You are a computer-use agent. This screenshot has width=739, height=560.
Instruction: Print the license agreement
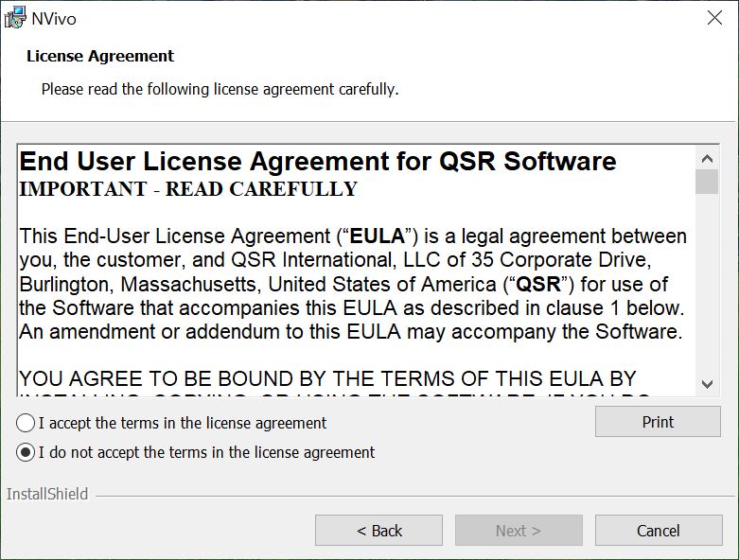pyautogui.click(x=658, y=422)
